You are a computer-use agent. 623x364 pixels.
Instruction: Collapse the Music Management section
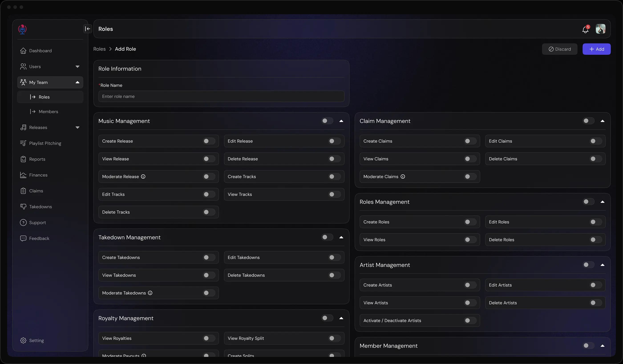tap(341, 121)
